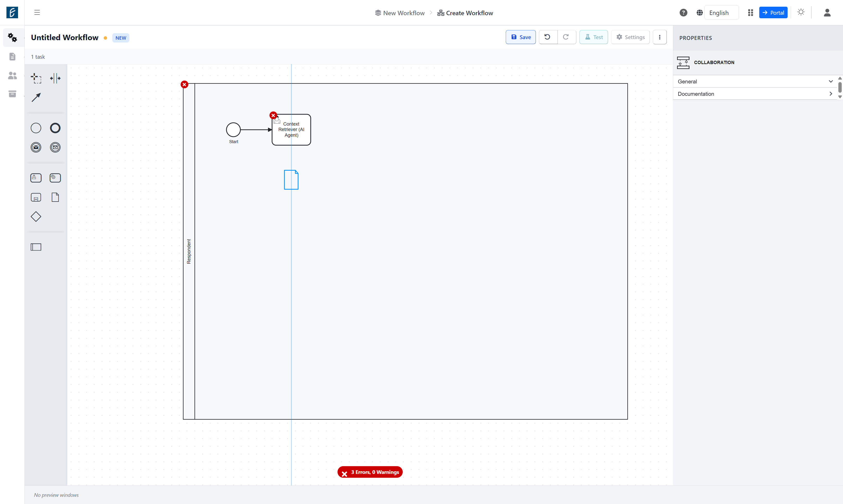Viewport: 843px width, 504px height.
Task: Select the Respondent pool label
Action: [189, 251]
